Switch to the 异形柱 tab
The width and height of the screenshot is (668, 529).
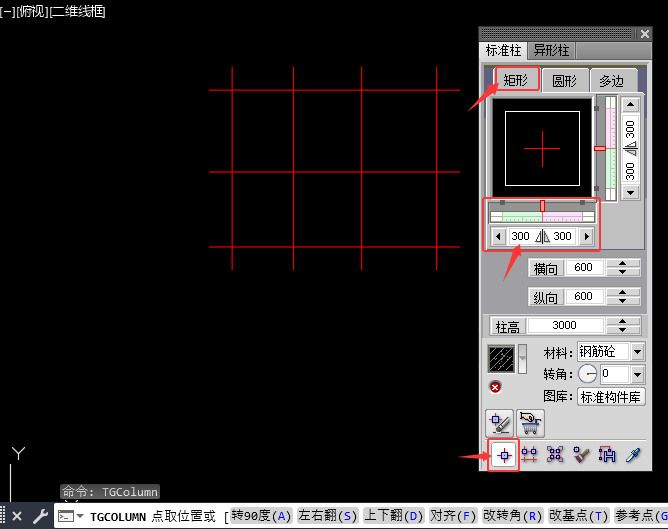(x=551, y=51)
